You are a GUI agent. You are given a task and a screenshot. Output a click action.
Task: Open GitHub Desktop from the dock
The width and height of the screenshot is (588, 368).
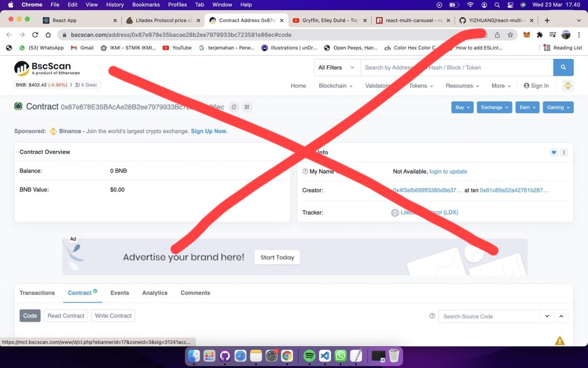click(x=224, y=356)
